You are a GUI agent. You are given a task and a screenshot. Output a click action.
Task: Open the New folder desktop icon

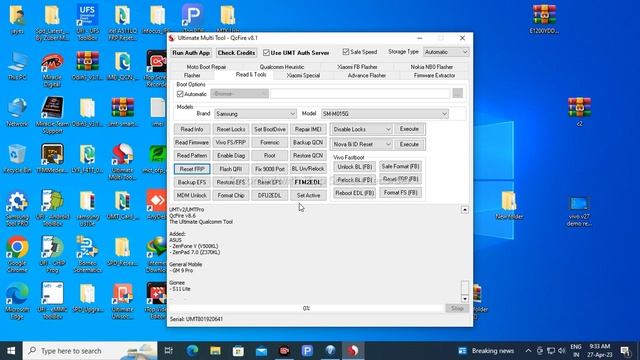point(509,205)
